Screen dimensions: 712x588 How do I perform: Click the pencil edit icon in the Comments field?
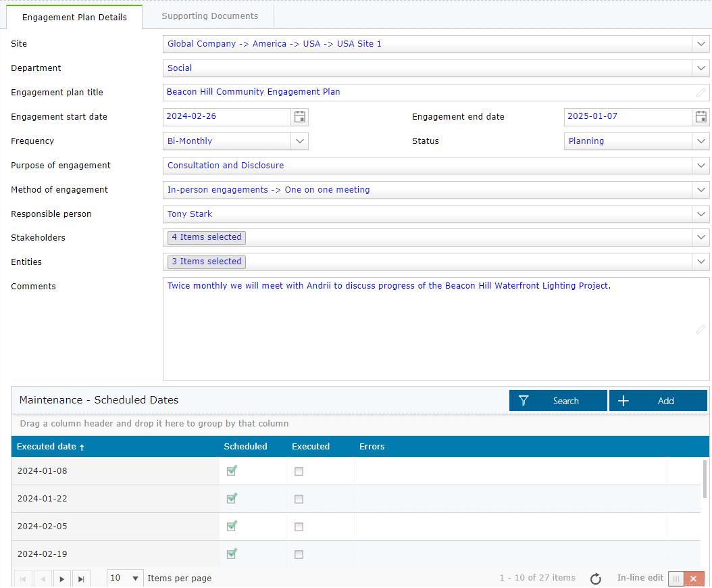[701, 329]
